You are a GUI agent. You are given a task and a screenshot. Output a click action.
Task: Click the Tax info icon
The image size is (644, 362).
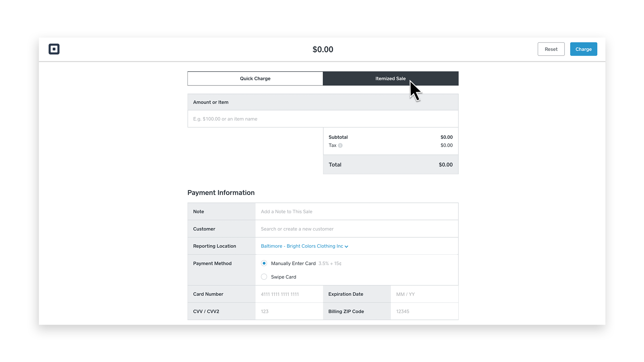pyautogui.click(x=340, y=145)
